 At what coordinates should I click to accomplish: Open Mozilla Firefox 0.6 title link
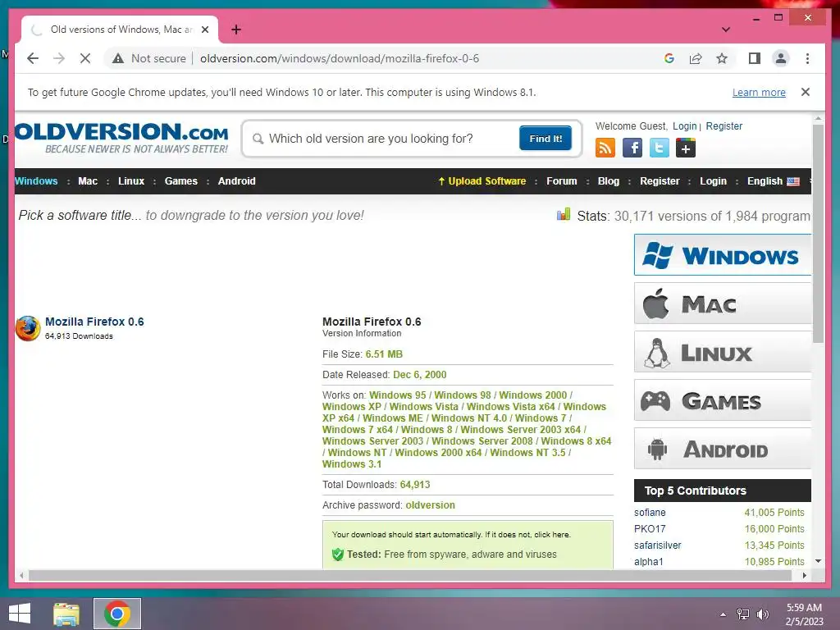tap(94, 322)
